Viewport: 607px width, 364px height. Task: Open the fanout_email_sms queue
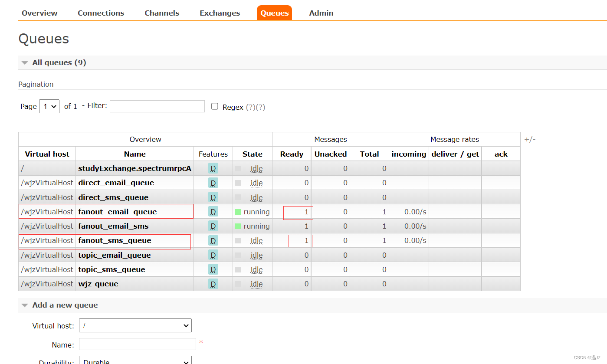click(x=113, y=226)
